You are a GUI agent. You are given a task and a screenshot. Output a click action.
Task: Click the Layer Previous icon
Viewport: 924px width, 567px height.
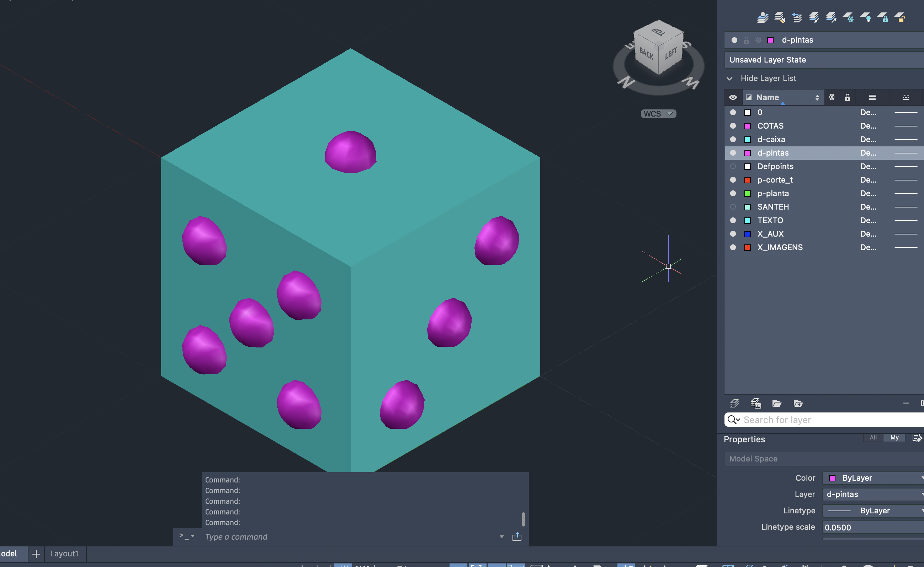click(797, 17)
